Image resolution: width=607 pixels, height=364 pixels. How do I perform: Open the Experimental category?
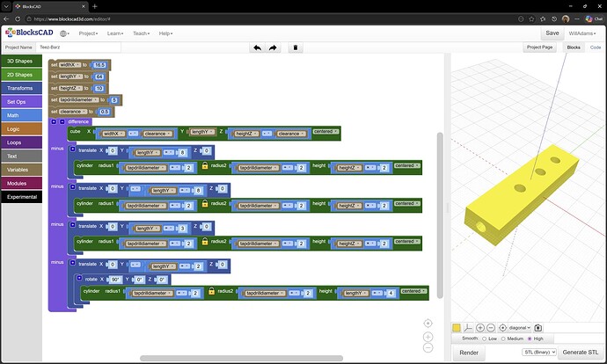coord(22,197)
